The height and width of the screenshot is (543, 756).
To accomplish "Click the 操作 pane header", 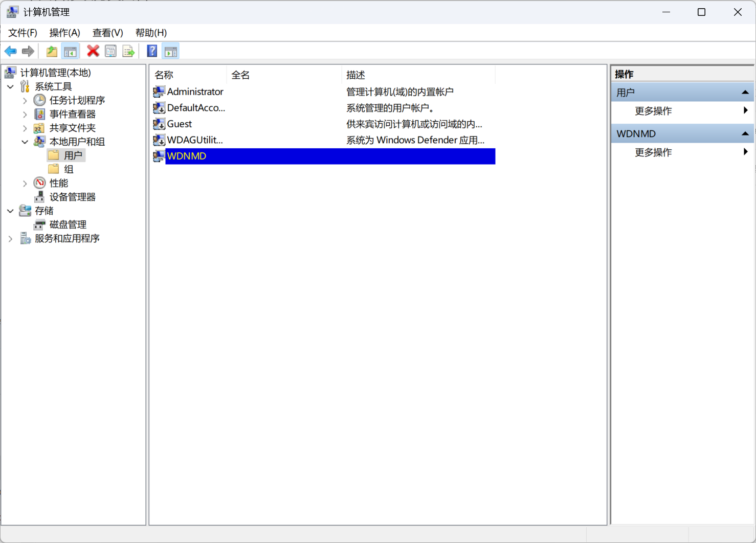I will coord(682,74).
